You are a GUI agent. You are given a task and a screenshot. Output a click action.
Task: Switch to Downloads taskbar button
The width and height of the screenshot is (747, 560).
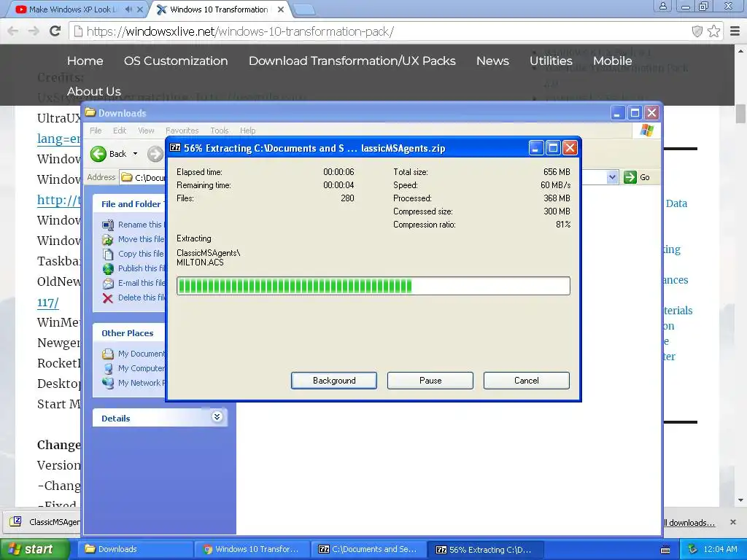click(x=136, y=549)
